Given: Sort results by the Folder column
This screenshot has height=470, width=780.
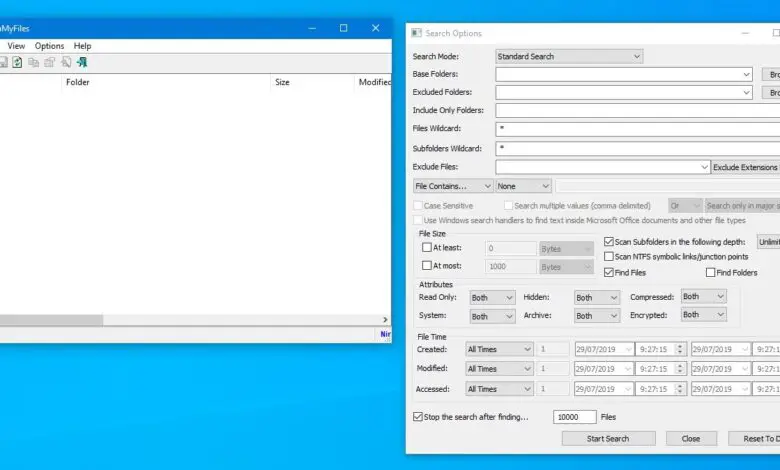Looking at the screenshot, I should click(166, 82).
